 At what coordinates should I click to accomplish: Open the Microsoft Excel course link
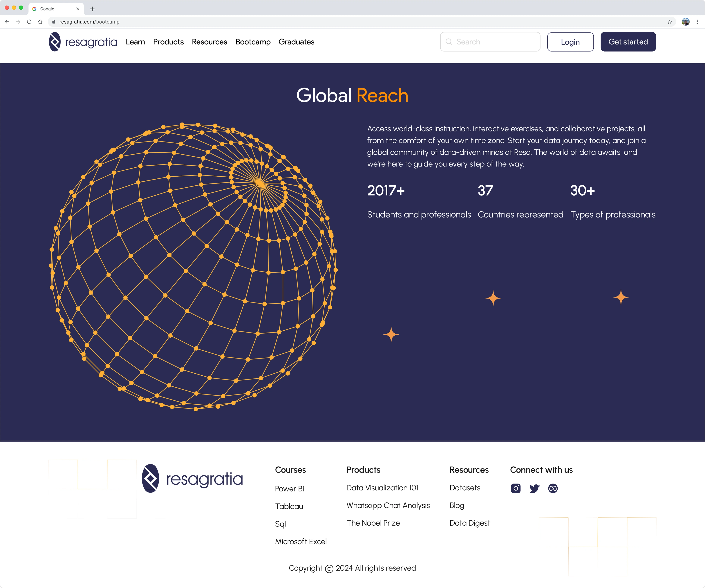(301, 541)
